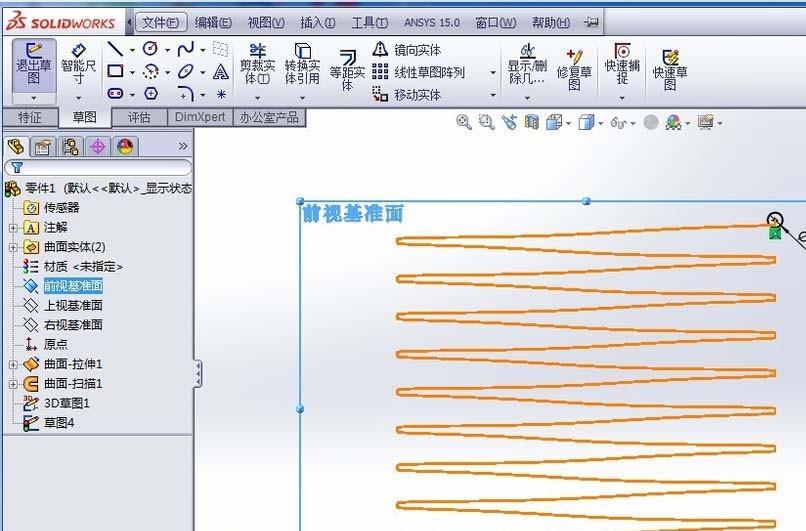Open the 视图(V) menu

coord(266,23)
